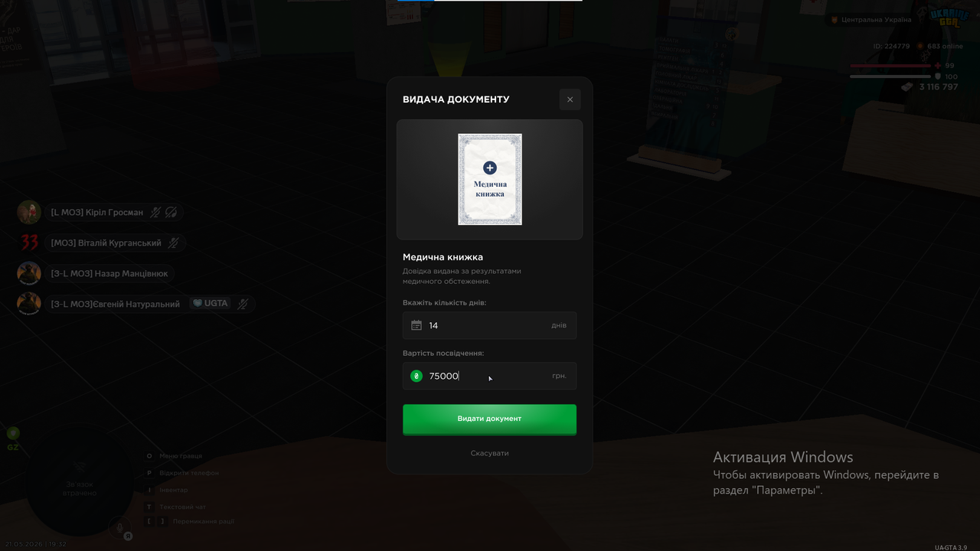Click the Меню гравця hint
The height and width of the screenshot is (551, 980).
181,456
